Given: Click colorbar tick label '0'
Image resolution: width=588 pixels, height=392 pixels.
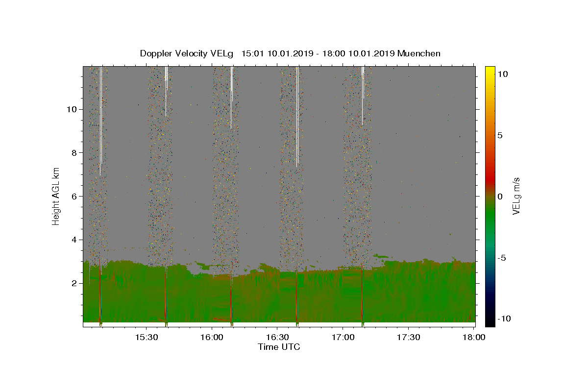Looking at the screenshot, I should coord(499,196).
